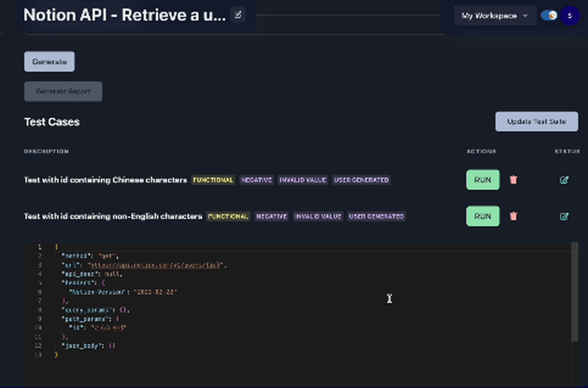The width and height of the screenshot is (588, 388).
Task: Click the code editor vertical scrollbar
Action: click(x=574, y=292)
